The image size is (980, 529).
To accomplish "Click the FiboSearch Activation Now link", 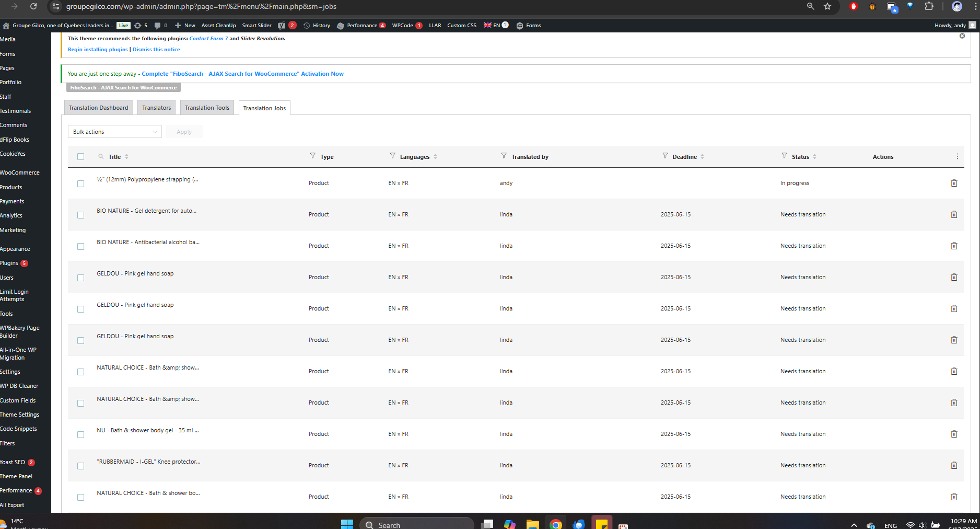I will [x=242, y=74].
